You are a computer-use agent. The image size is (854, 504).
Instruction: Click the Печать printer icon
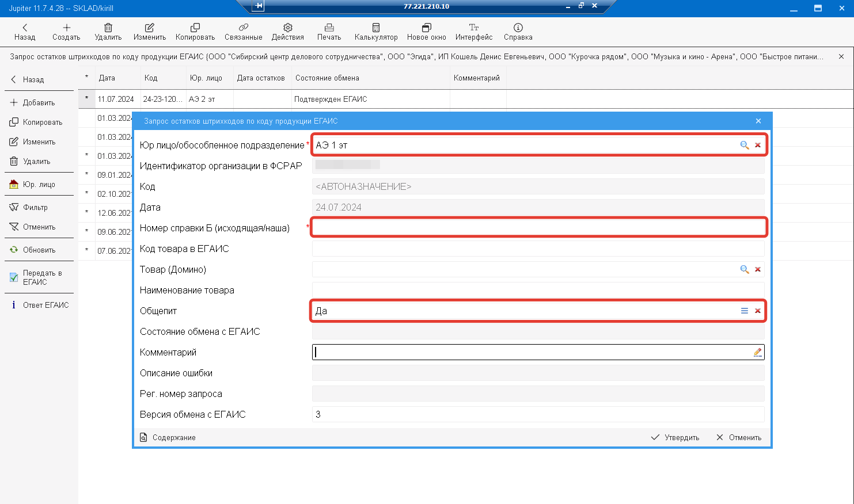click(329, 28)
